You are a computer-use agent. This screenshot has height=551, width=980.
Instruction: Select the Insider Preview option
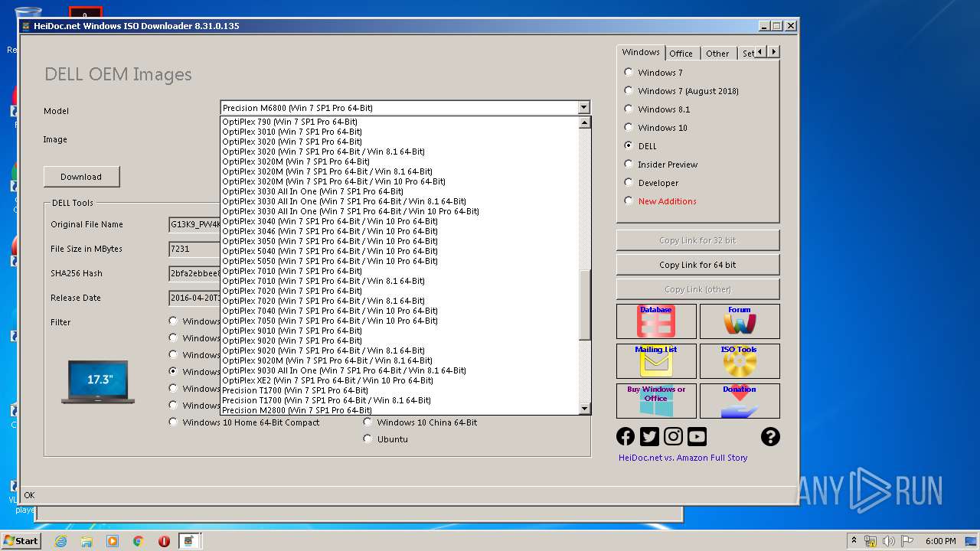(629, 165)
